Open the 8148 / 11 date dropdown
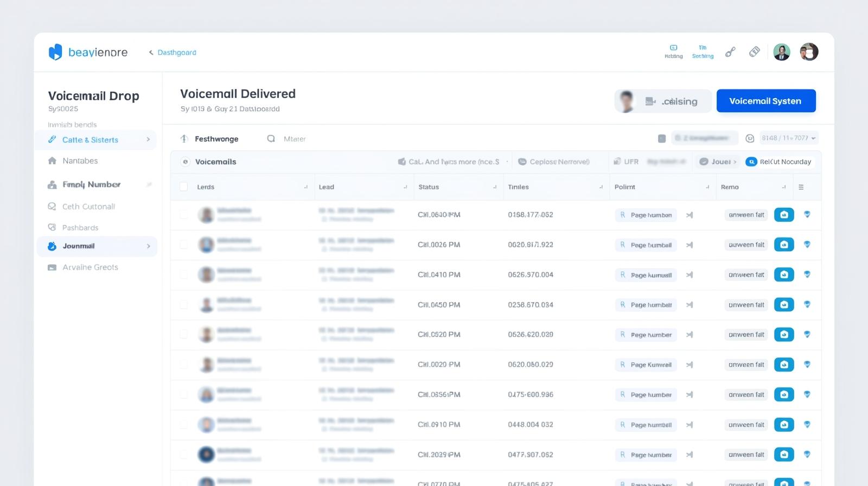This screenshot has height=486, width=868. click(x=789, y=138)
